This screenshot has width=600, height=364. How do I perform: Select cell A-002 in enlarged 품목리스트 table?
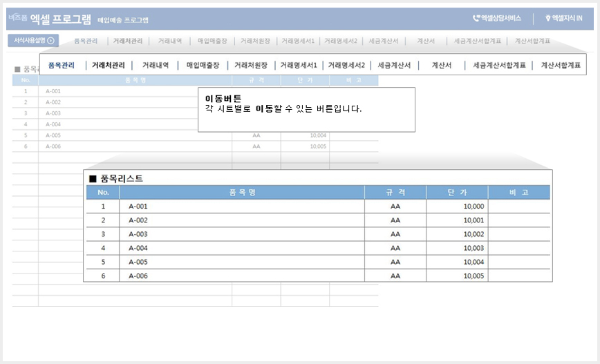(242, 220)
